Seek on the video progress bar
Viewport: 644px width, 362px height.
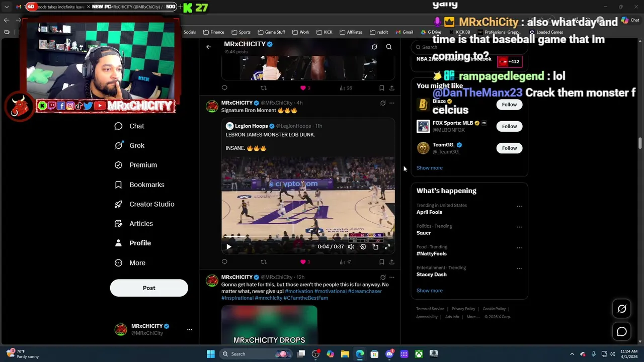point(308,237)
